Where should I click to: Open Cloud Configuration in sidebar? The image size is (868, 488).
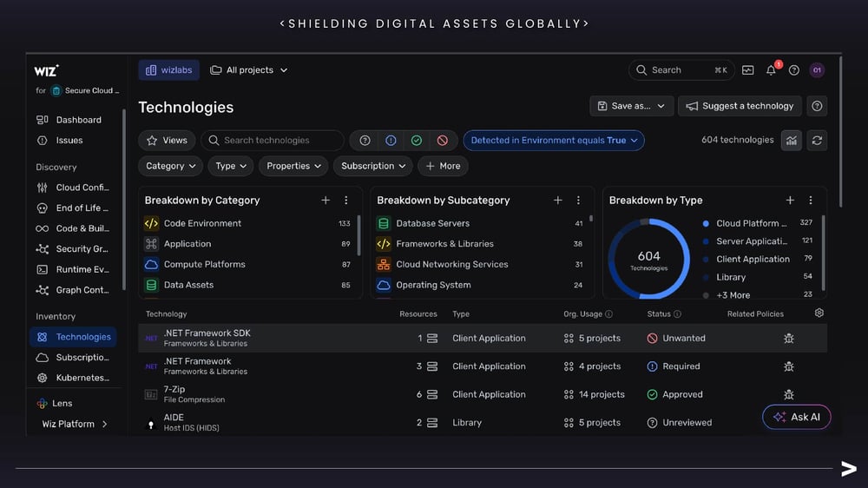point(74,188)
